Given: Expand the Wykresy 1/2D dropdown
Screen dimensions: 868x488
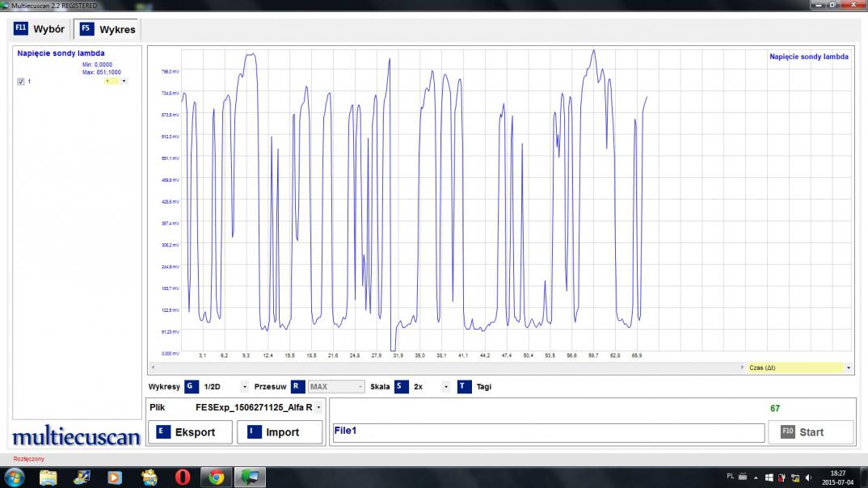Looking at the screenshot, I should 244,387.
